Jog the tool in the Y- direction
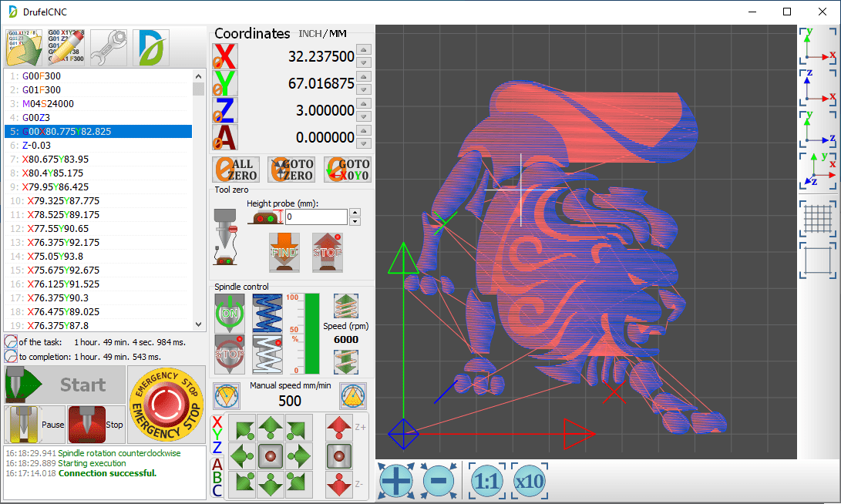Image resolution: width=841 pixels, height=504 pixels. click(271, 484)
